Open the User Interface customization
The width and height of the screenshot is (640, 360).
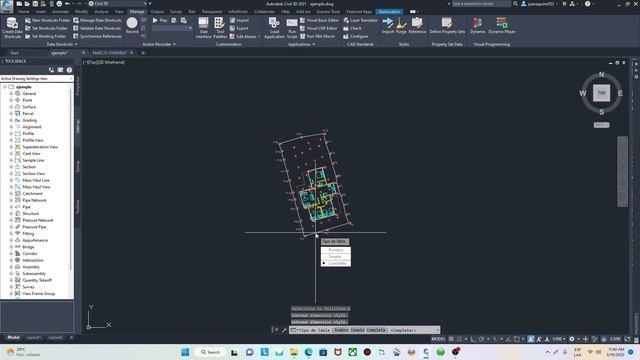tap(203, 28)
